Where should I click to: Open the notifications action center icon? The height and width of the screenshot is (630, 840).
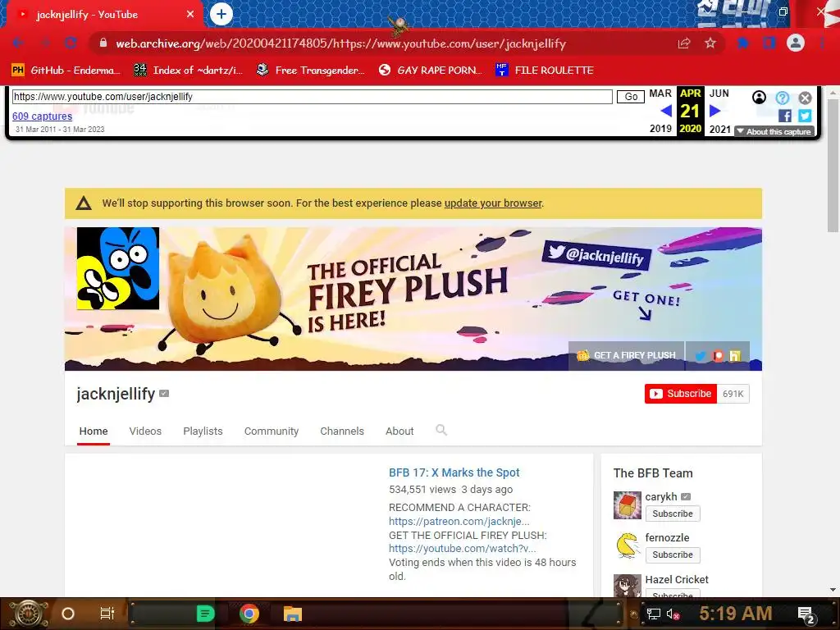point(806,614)
